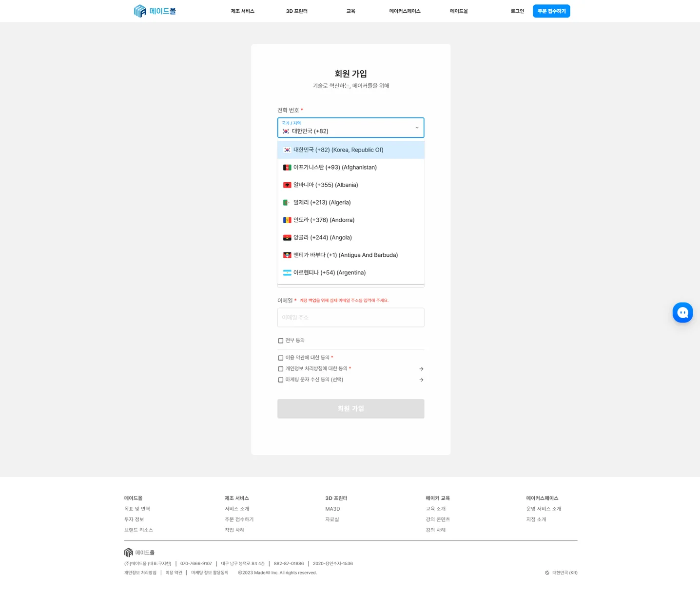The height and width of the screenshot is (594, 700).
Task: Click the Antigua and Barbuda flag icon
Action: (x=287, y=255)
